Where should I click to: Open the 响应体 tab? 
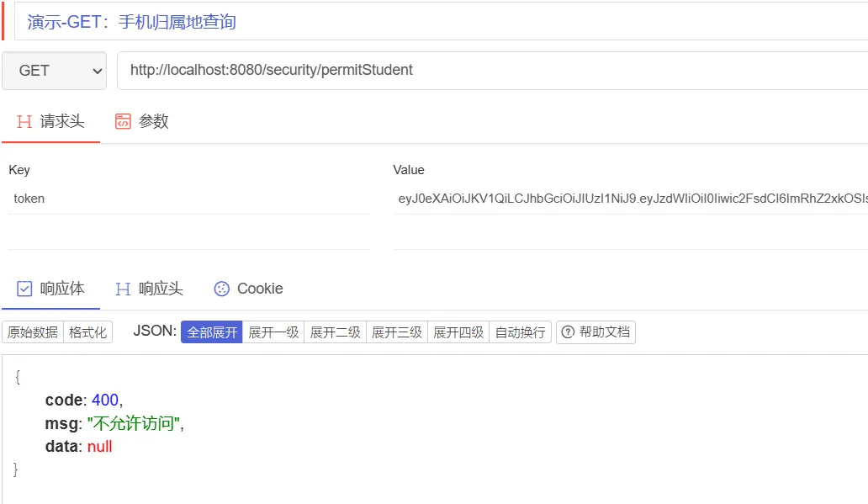click(x=50, y=289)
